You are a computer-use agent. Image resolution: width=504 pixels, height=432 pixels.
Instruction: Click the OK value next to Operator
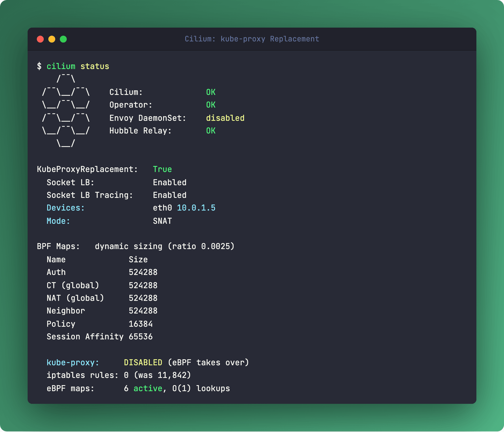[x=211, y=105]
